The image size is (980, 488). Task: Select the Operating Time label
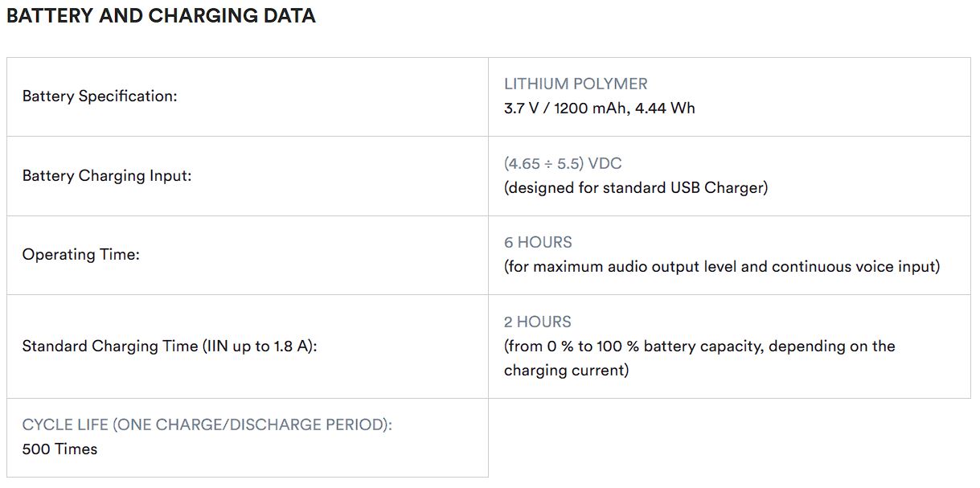coord(81,255)
